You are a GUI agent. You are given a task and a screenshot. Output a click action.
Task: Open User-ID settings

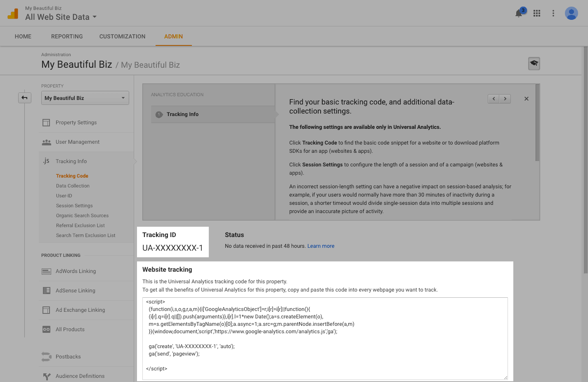(x=64, y=196)
